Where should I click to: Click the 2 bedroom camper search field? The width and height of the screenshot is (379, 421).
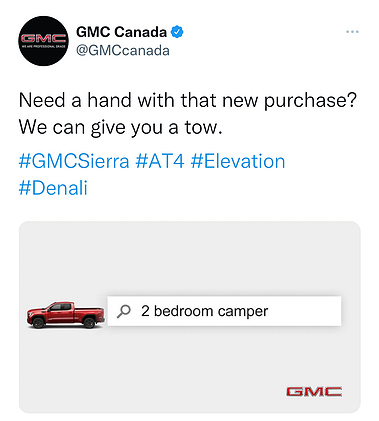tap(224, 311)
